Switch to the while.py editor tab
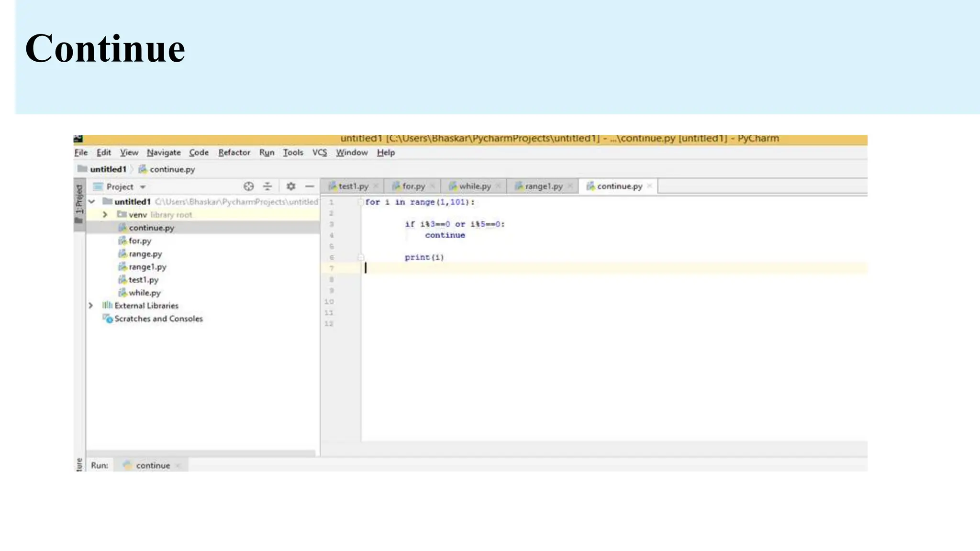 pos(475,187)
